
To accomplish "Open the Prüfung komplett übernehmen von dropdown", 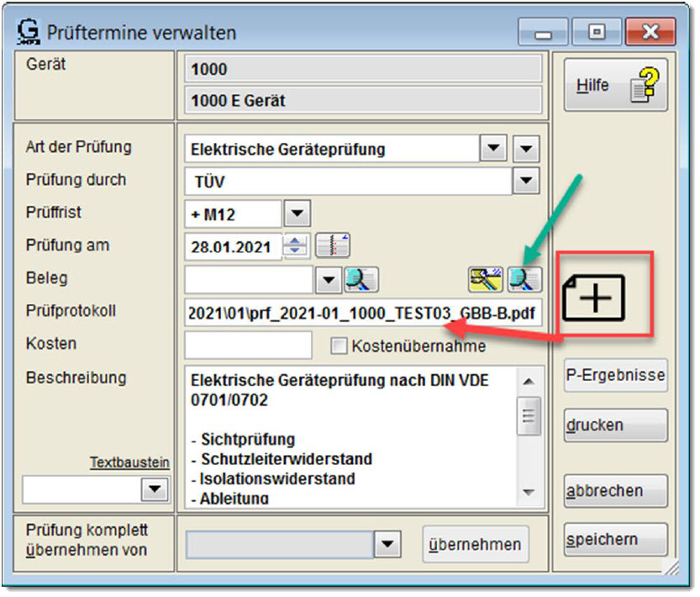I will [x=386, y=544].
